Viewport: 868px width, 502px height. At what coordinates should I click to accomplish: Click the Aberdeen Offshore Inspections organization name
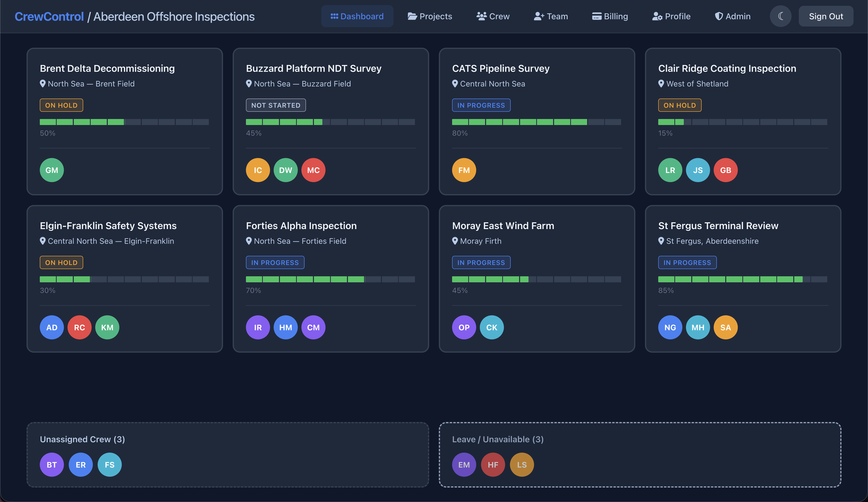click(174, 17)
